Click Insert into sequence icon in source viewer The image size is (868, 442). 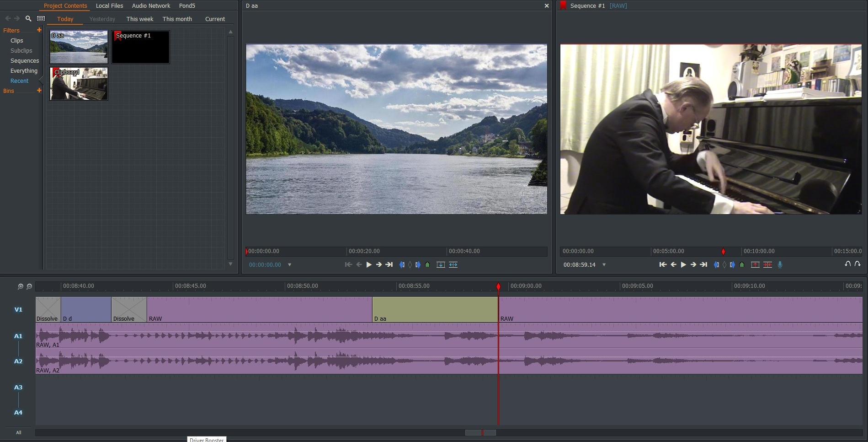pos(441,264)
